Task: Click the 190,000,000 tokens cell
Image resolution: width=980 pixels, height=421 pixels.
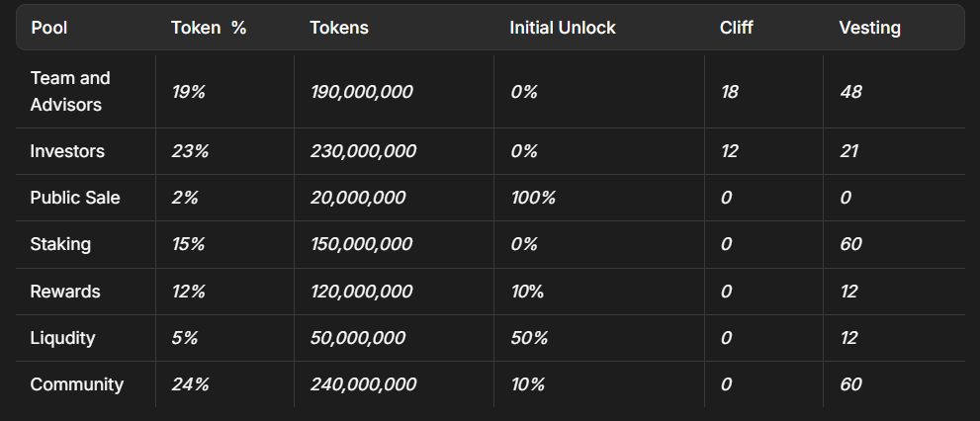Action: pyautogui.click(x=361, y=92)
